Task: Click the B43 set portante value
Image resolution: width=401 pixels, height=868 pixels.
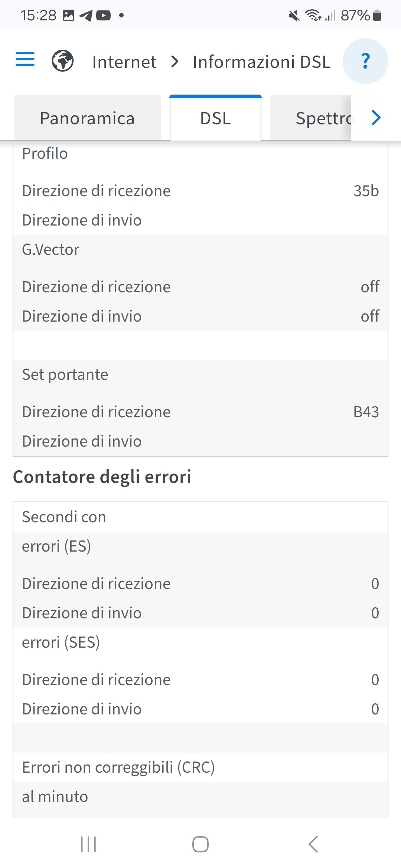Action: (x=366, y=412)
